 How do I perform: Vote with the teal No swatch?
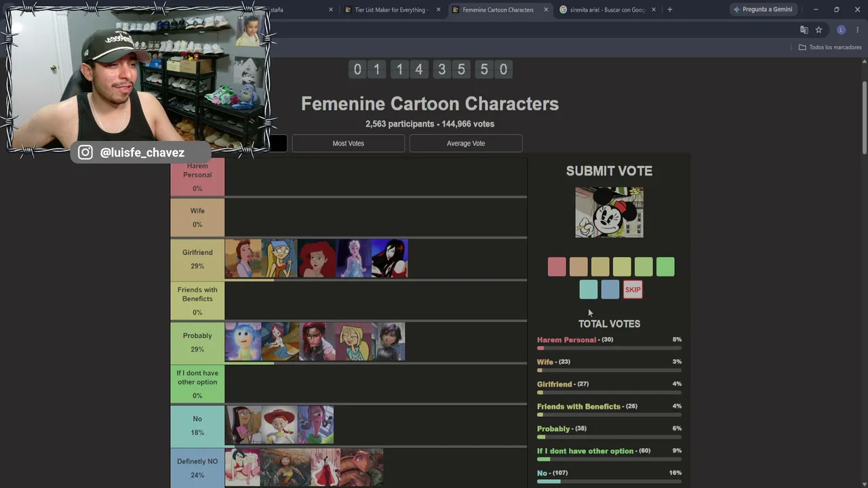589,289
